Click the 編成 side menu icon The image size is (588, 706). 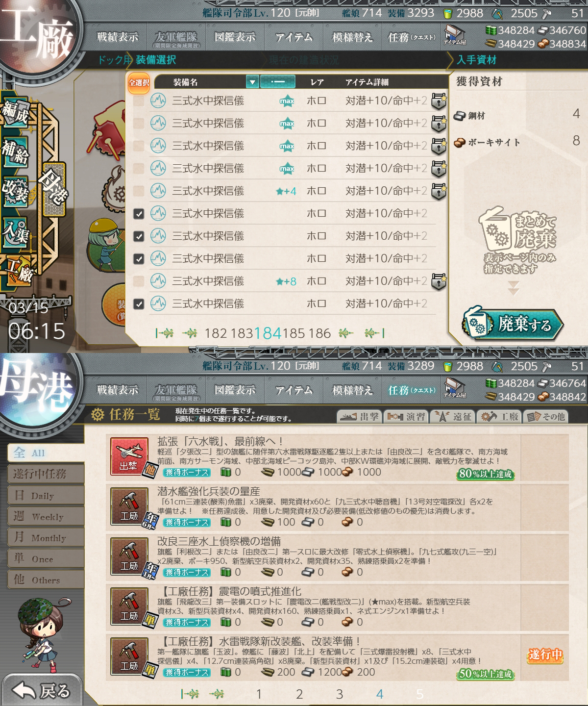pyautogui.click(x=15, y=113)
